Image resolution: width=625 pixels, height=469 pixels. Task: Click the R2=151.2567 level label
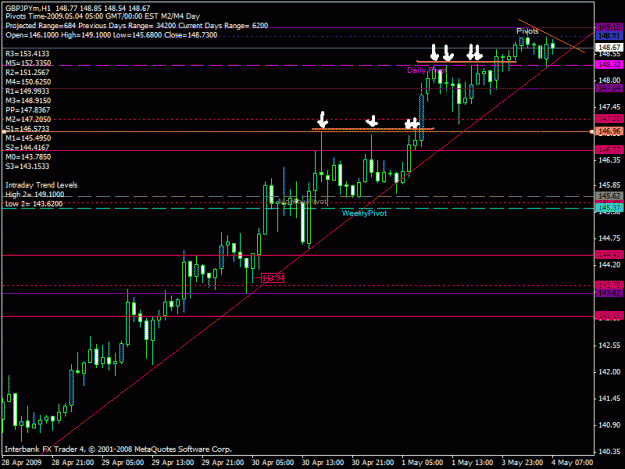tap(28, 73)
